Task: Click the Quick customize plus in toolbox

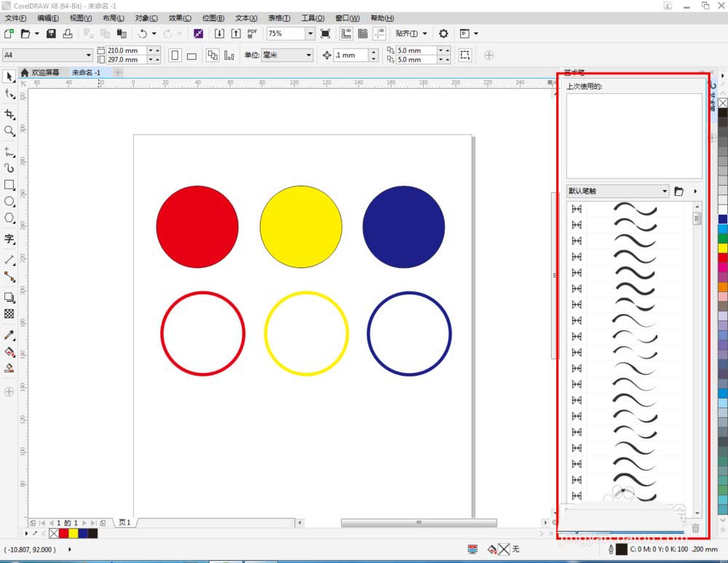Action: 9,392
